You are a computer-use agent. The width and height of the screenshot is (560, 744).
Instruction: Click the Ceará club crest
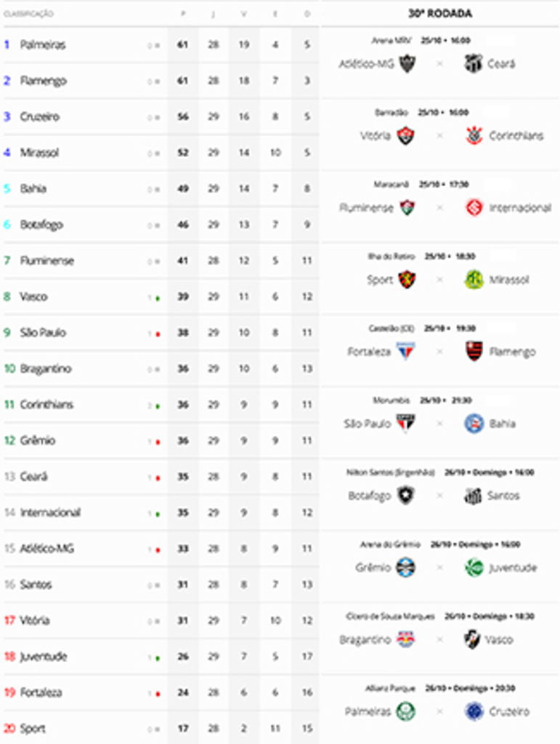tap(474, 64)
